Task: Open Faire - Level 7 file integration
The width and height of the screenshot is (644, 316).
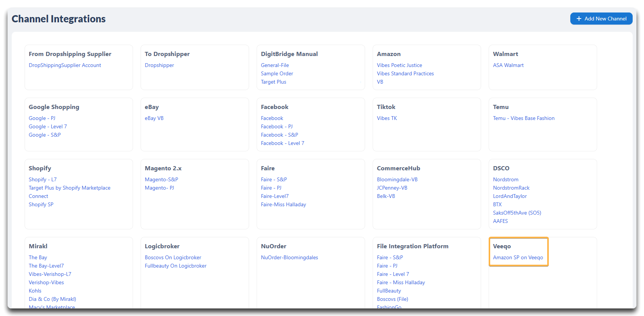Action: click(x=393, y=274)
